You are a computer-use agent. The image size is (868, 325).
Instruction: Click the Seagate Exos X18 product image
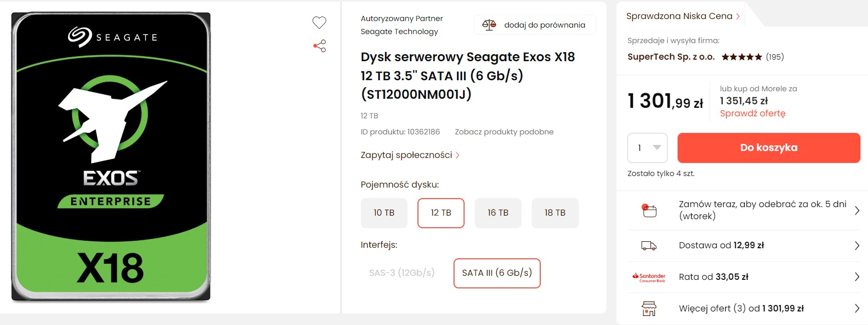coord(111,156)
